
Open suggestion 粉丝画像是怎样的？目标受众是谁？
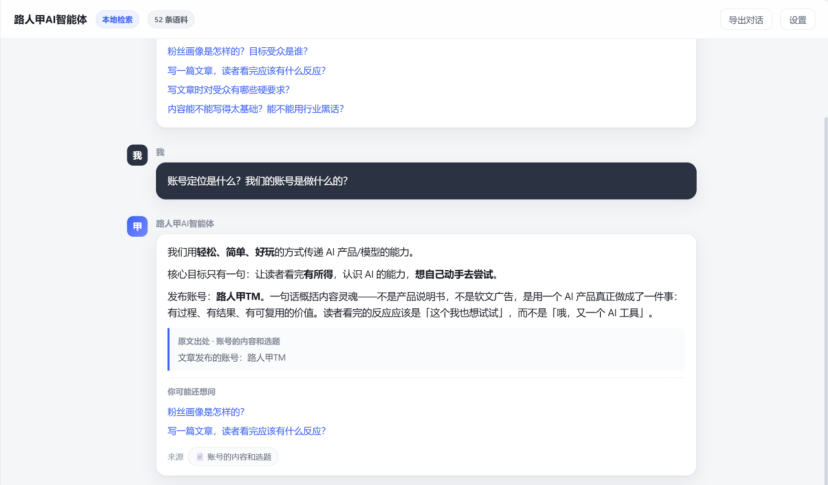point(237,51)
